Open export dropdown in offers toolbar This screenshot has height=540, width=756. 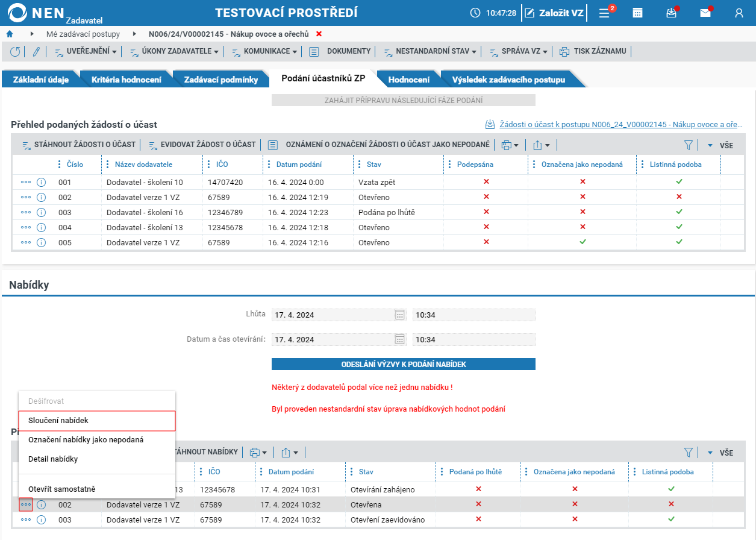coord(290,453)
